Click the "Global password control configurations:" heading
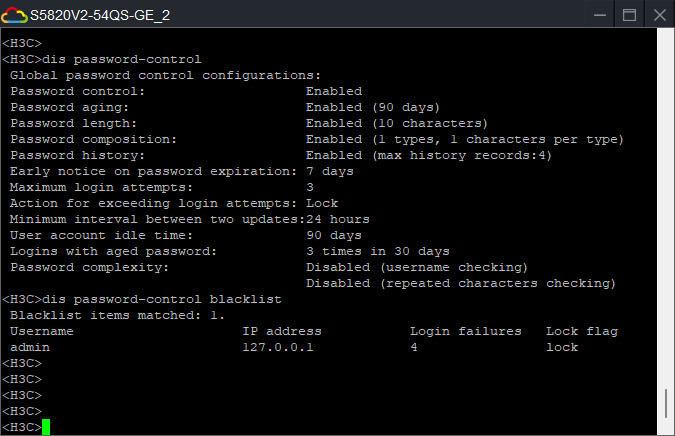This screenshot has width=675, height=436. [x=166, y=75]
